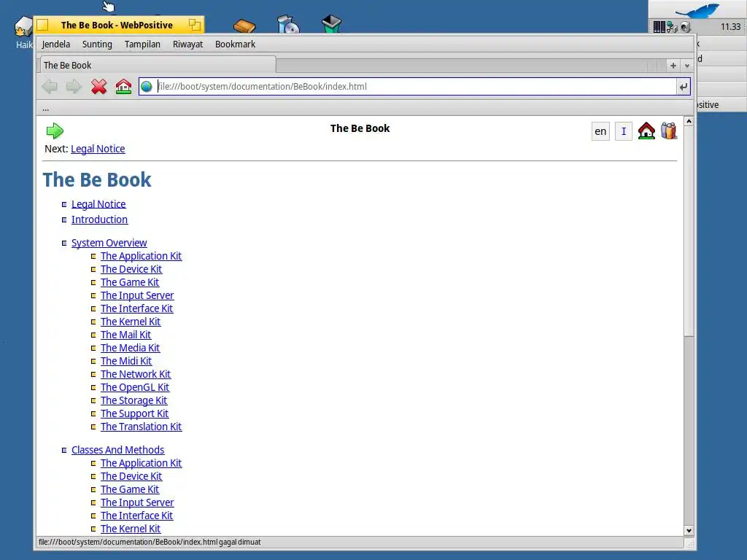Open The Application Kit under Classes And Methods
The height and width of the screenshot is (560, 747).
(x=141, y=463)
